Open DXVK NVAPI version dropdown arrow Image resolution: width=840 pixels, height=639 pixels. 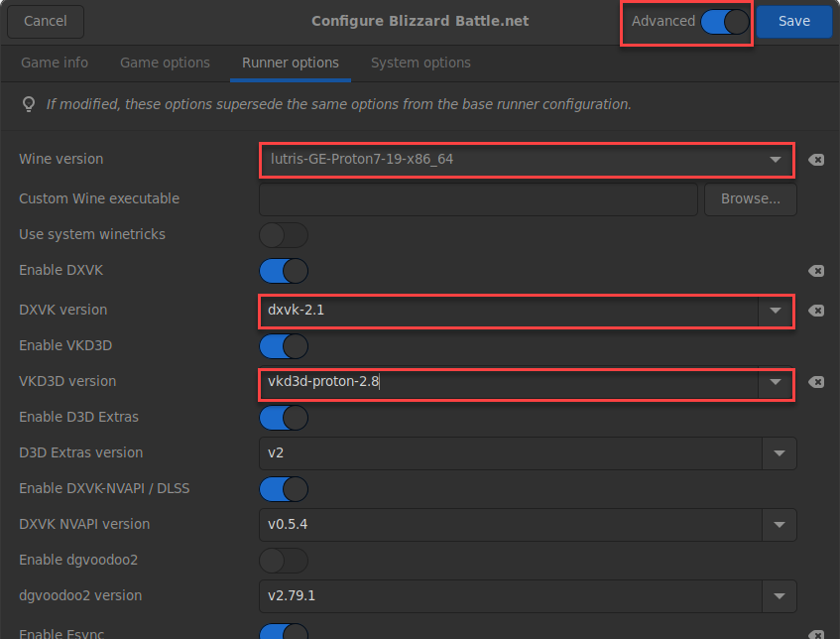780,525
